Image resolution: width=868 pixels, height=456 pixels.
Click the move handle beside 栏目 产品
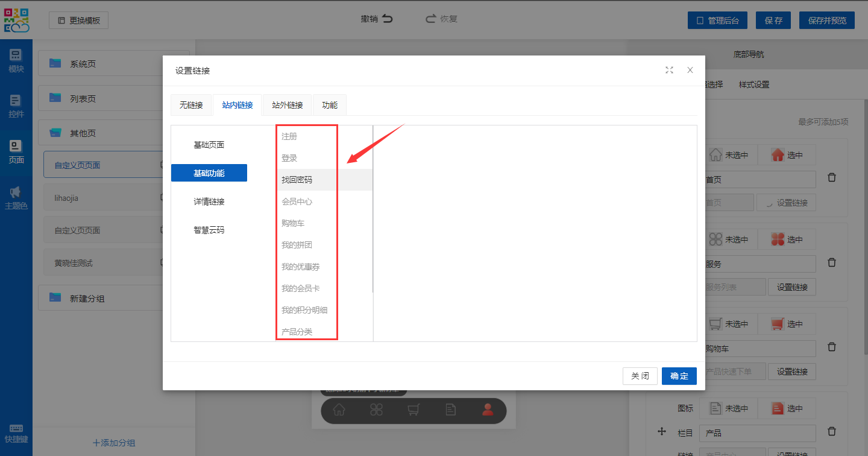tap(661, 431)
